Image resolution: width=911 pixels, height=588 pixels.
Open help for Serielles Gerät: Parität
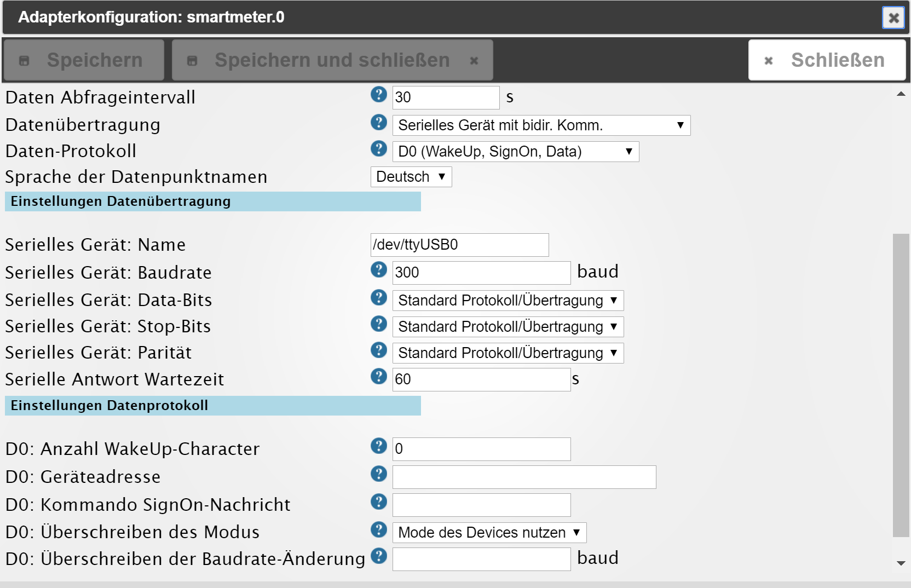coord(378,350)
